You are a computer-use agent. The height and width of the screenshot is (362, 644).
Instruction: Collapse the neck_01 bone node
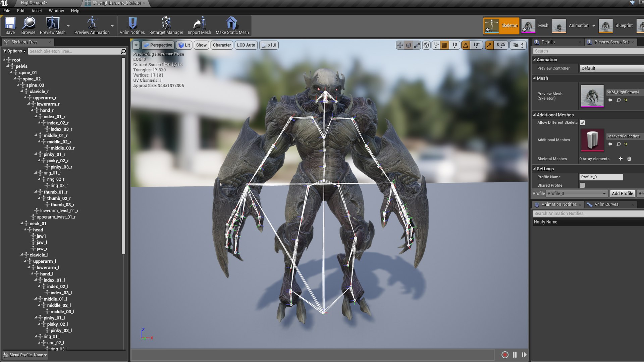22,223
